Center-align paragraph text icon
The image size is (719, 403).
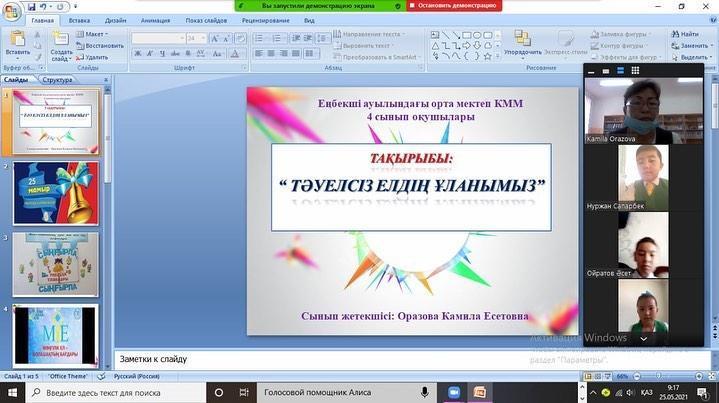point(271,53)
